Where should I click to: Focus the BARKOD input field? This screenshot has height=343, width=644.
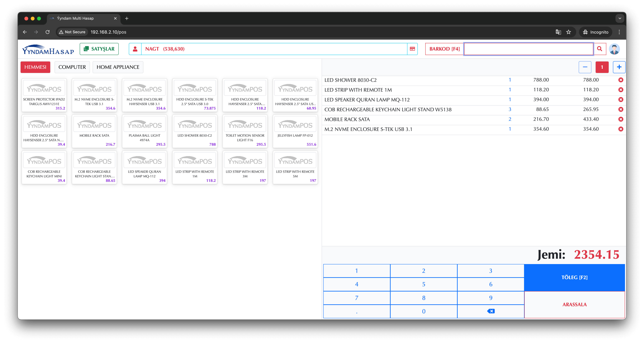(528, 49)
